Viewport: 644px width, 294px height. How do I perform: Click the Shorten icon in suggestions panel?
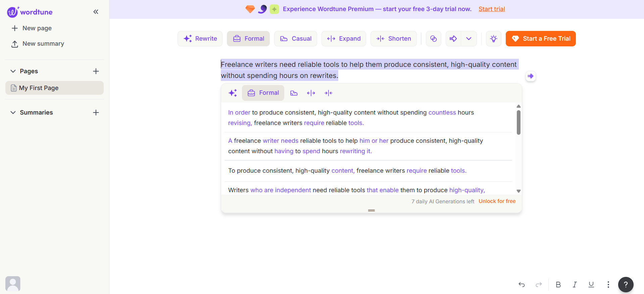pos(329,93)
